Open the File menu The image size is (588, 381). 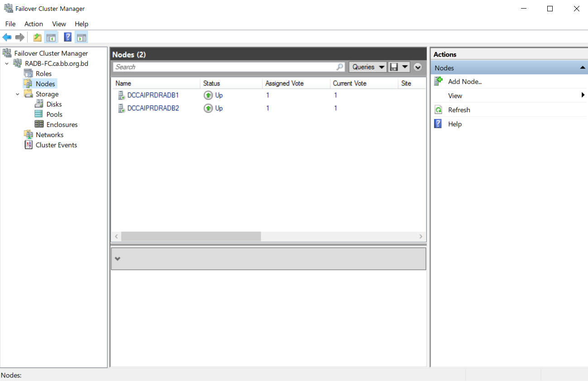(x=10, y=24)
